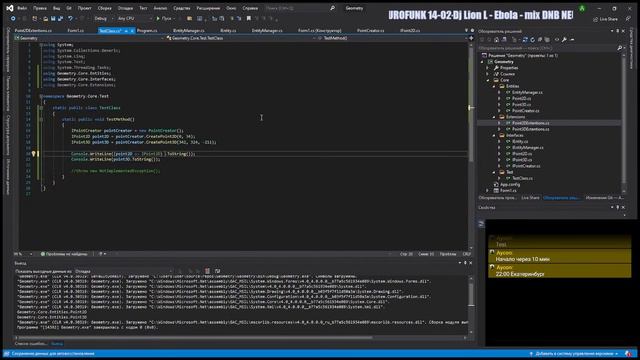640x360 pixels.
Task: Open the output source dropdown showing Отладка
Action: 124,271
